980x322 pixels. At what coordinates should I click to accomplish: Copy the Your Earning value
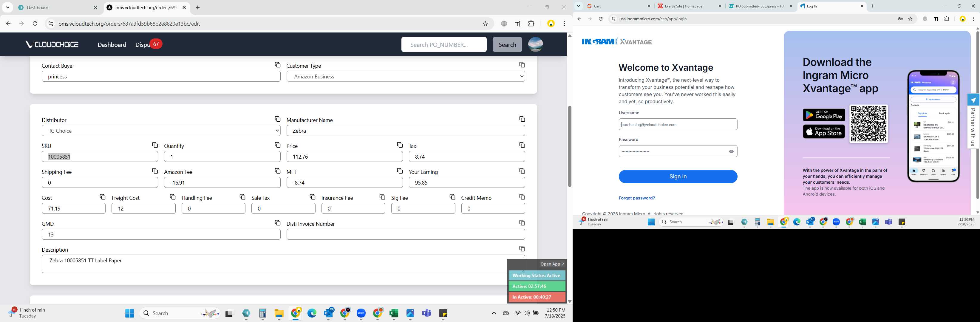click(x=522, y=171)
